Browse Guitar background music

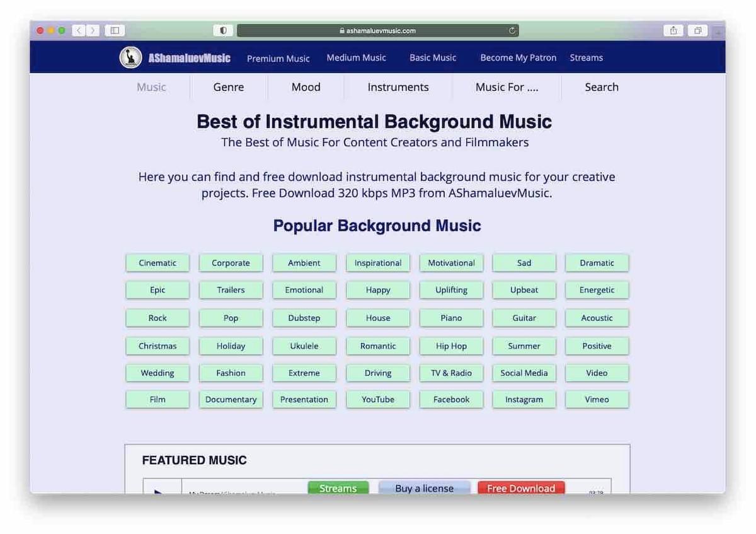(x=524, y=318)
